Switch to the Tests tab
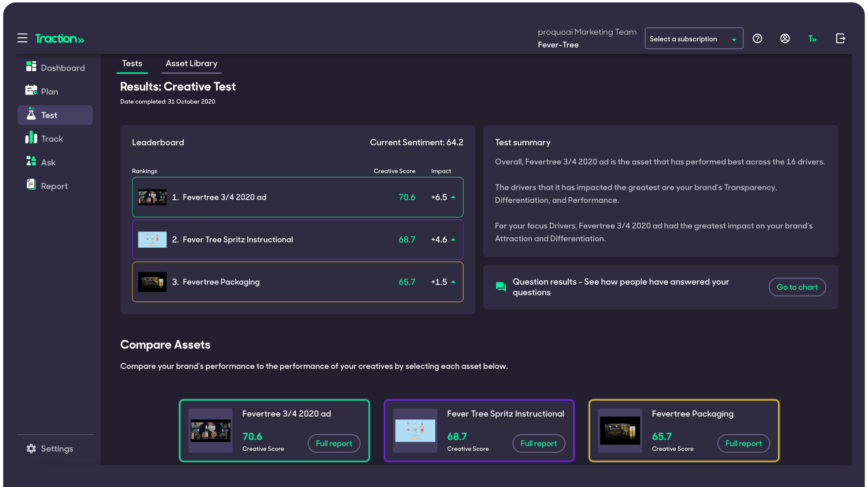Screen dimensions: 868x487 [132, 64]
